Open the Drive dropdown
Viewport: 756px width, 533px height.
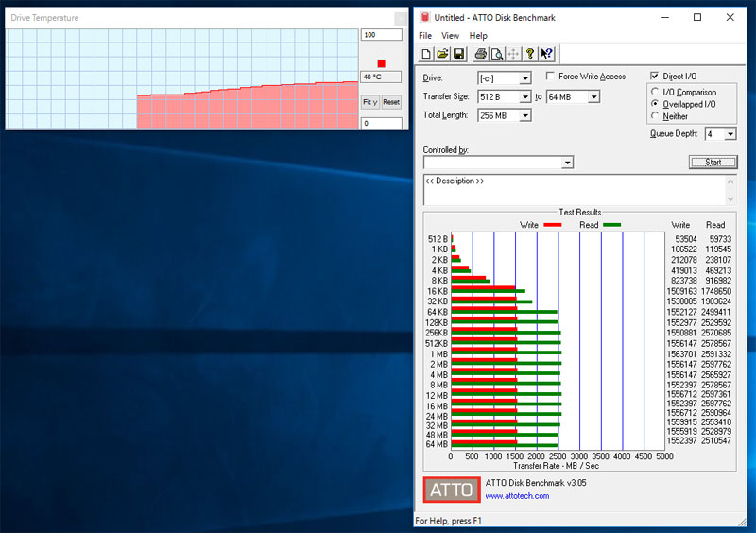[x=524, y=77]
